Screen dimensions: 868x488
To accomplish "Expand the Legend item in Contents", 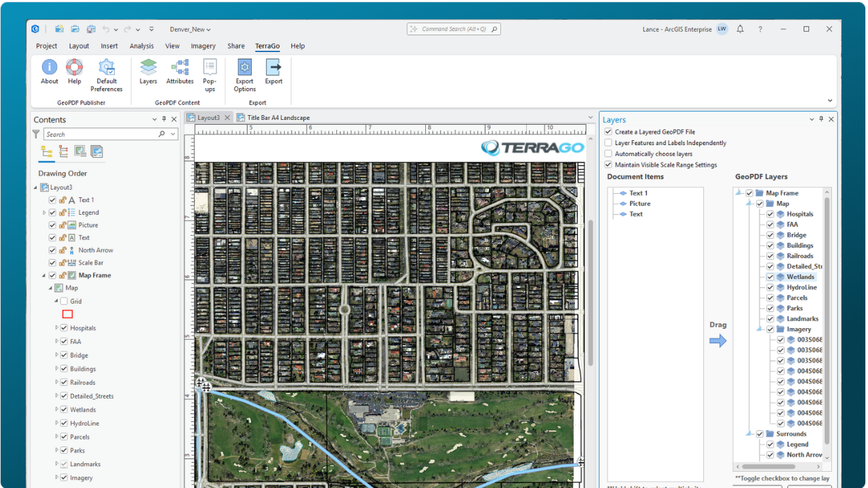I will 44,213.
